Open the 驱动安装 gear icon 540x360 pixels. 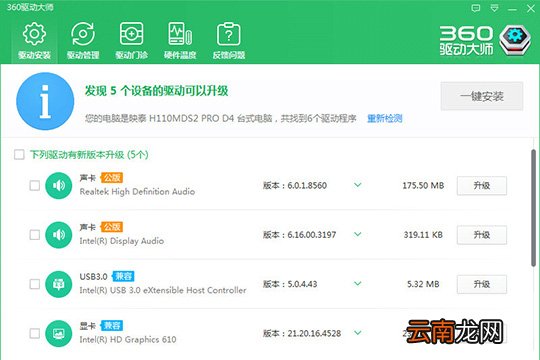(x=34, y=34)
